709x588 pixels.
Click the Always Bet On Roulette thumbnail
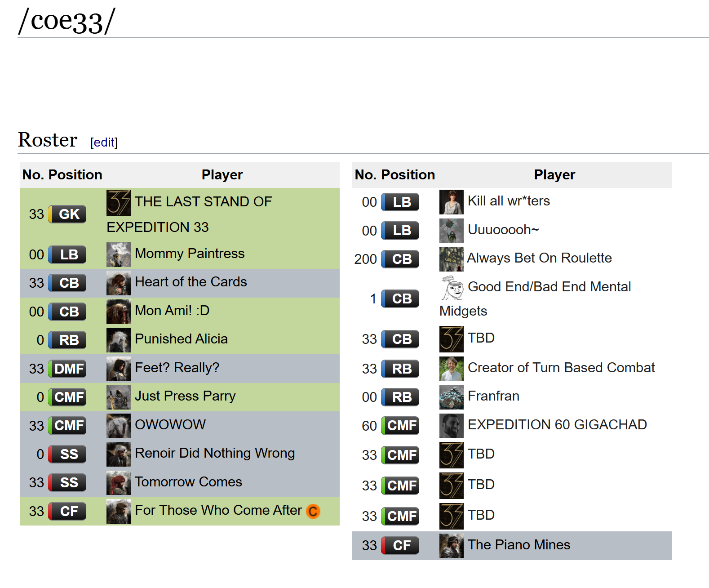tap(452, 259)
